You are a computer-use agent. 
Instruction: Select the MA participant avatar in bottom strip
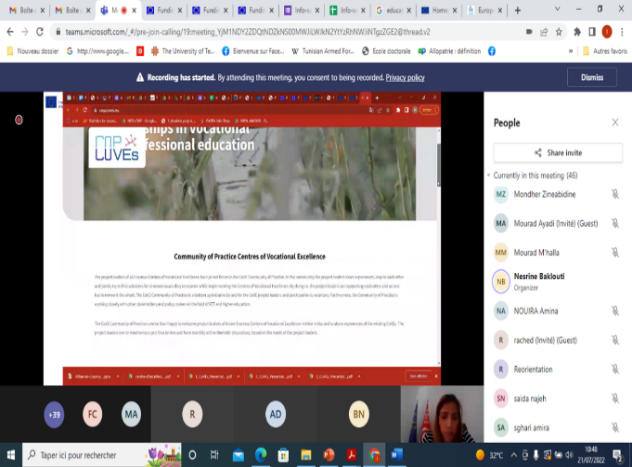pos(131,414)
